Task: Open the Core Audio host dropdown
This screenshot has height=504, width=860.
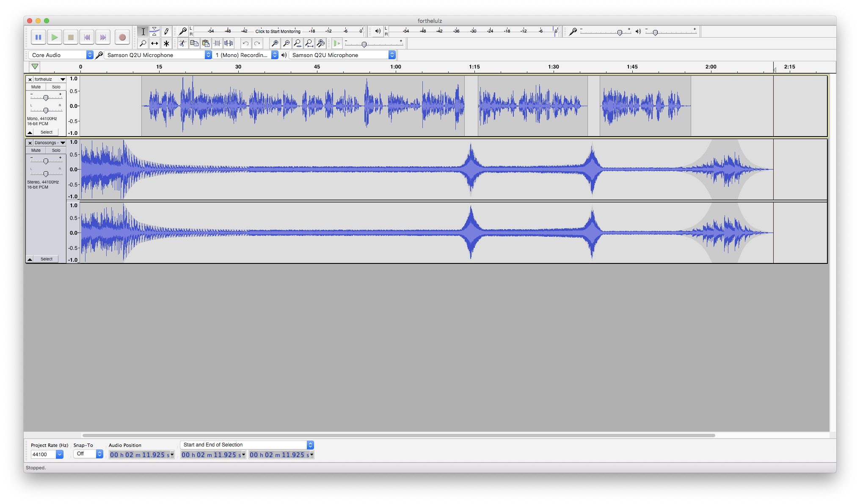Action: point(61,55)
